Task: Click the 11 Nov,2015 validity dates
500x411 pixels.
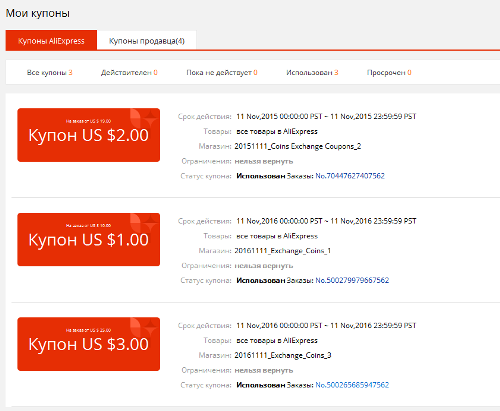Action: pos(326,116)
